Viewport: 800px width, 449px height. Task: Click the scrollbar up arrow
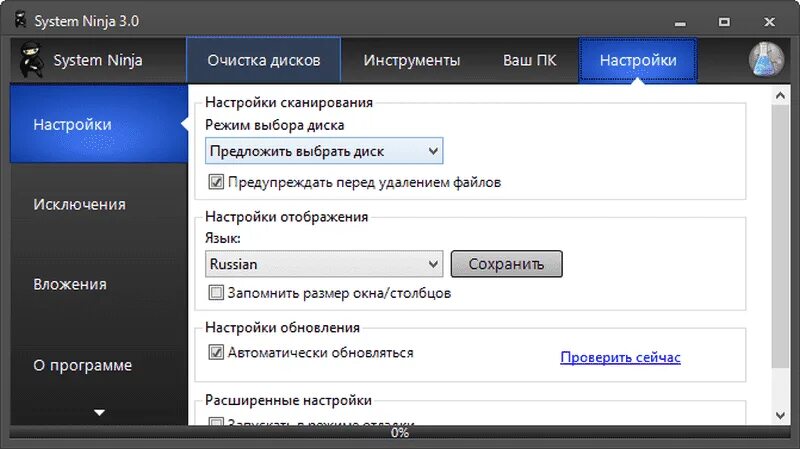click(780, 95)
